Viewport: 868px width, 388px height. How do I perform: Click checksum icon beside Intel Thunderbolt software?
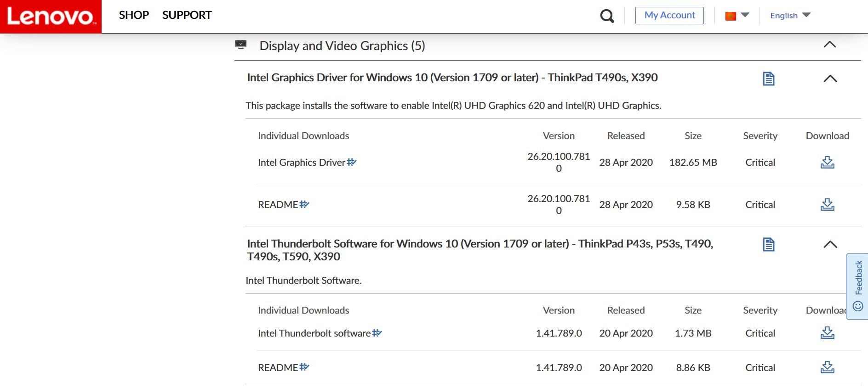377,333
